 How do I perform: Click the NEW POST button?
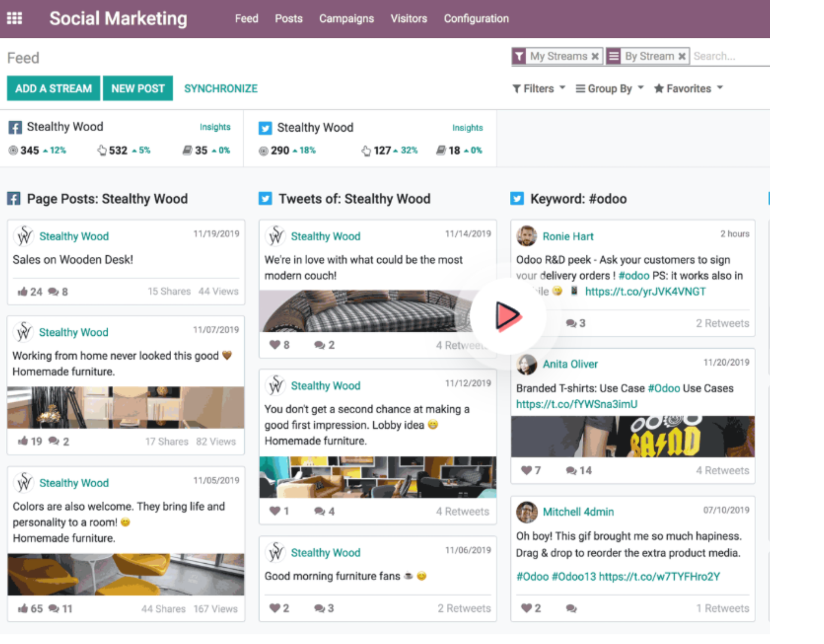tap(138, 88)
